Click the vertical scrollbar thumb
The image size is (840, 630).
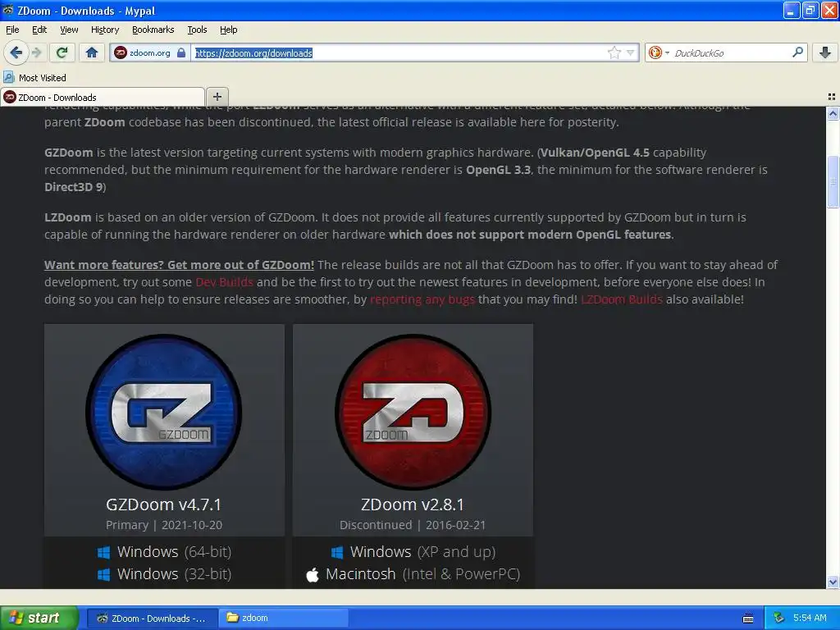(x=833, y=181)
